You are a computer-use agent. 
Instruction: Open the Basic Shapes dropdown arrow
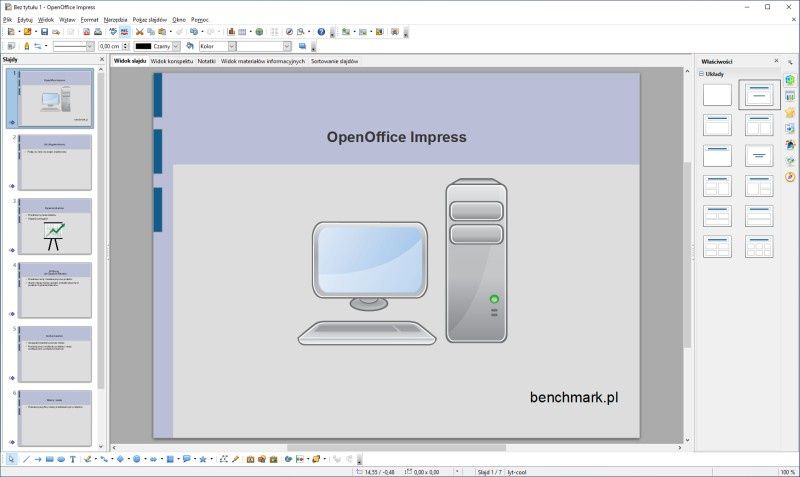coord(128,459)
